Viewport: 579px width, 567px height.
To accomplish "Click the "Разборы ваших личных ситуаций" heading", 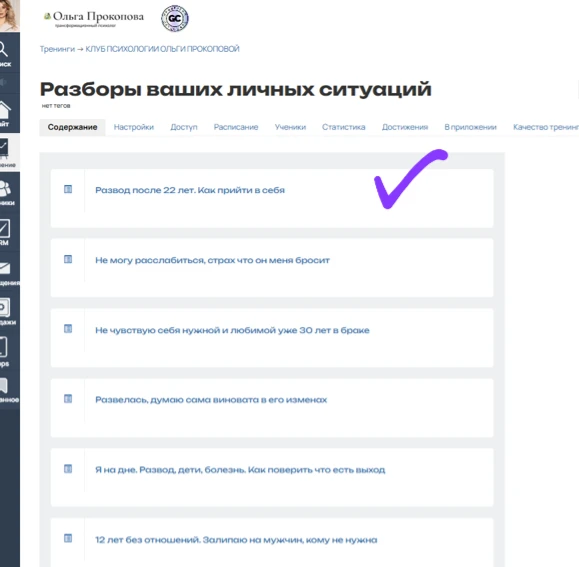I will coord(236,89).
